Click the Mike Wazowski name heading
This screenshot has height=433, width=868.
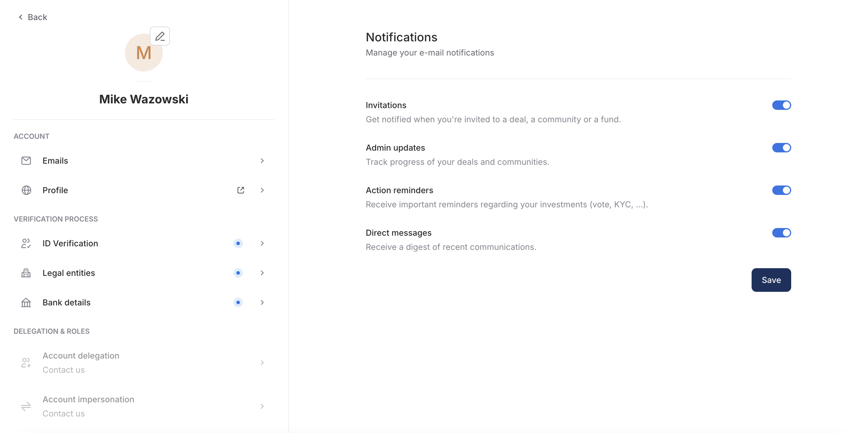coord(144,99)
